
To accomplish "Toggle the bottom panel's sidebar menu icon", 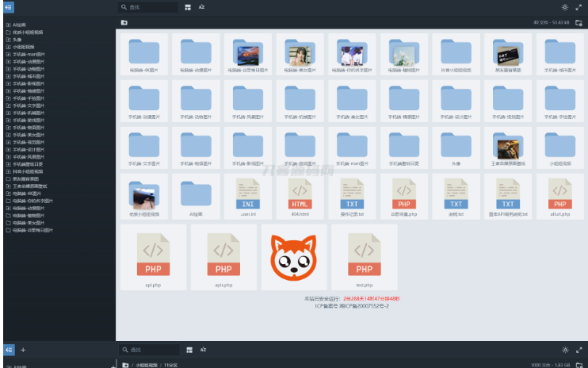I will click(10, 349).
